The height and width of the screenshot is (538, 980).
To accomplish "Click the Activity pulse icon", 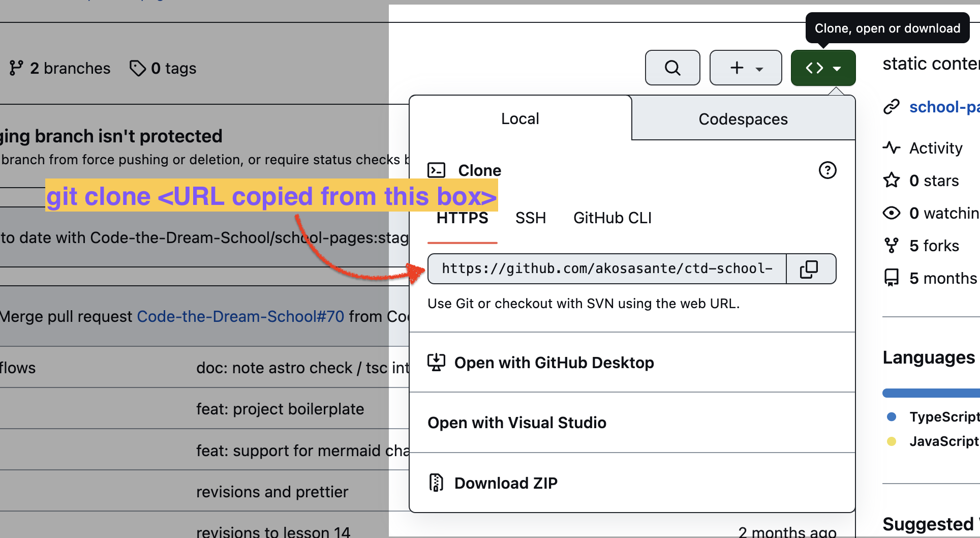I will [892, 147].
